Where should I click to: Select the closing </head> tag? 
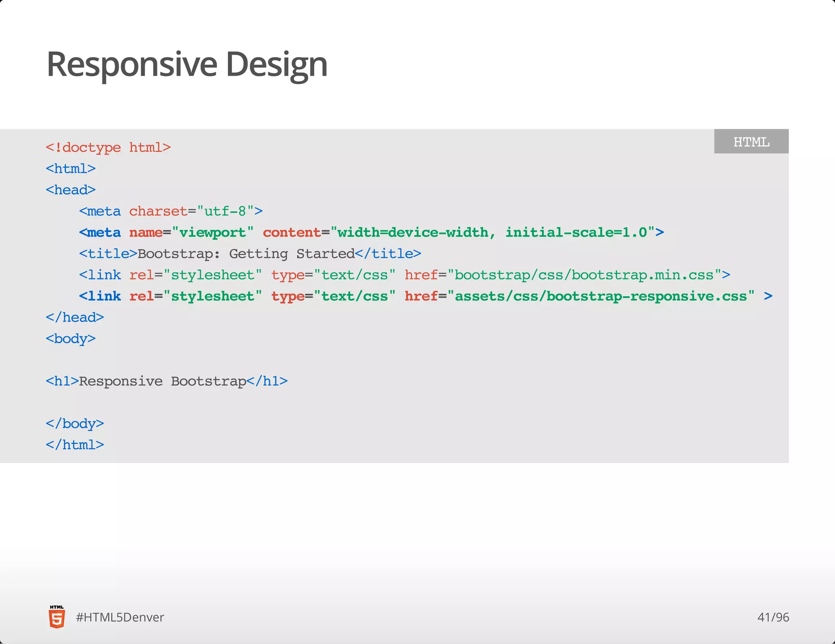pyautogui.click(x=75, y=317)
